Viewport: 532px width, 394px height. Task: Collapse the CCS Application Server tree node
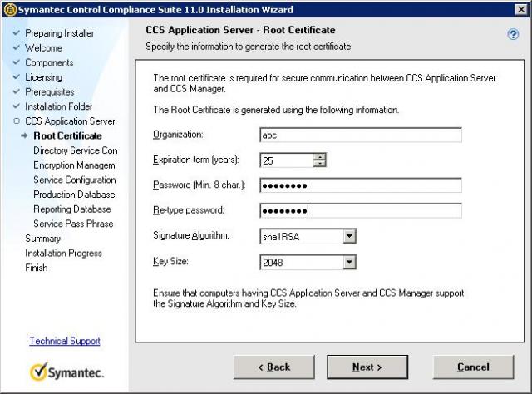(x=17, y=121)
